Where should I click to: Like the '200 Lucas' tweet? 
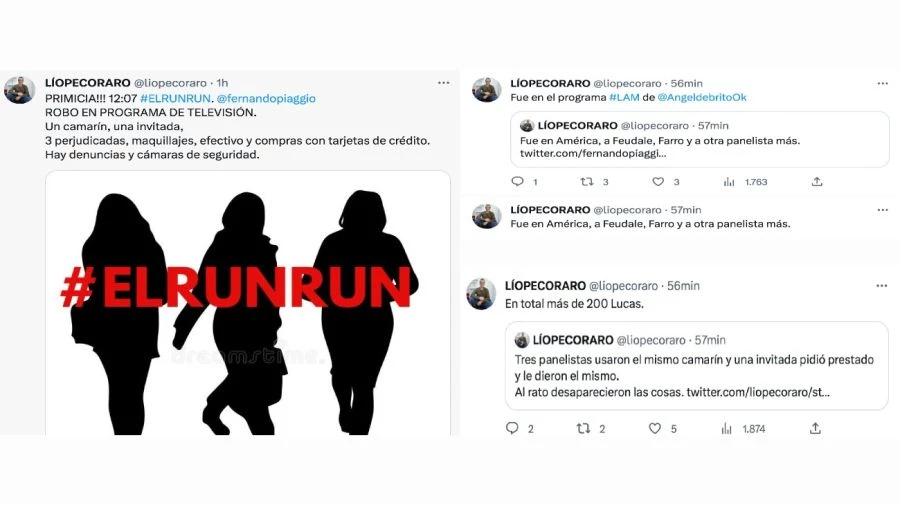coord(655,428)
